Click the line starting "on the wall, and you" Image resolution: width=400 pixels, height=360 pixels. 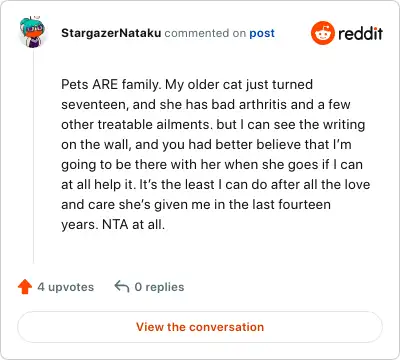click(x=206, y=145)
